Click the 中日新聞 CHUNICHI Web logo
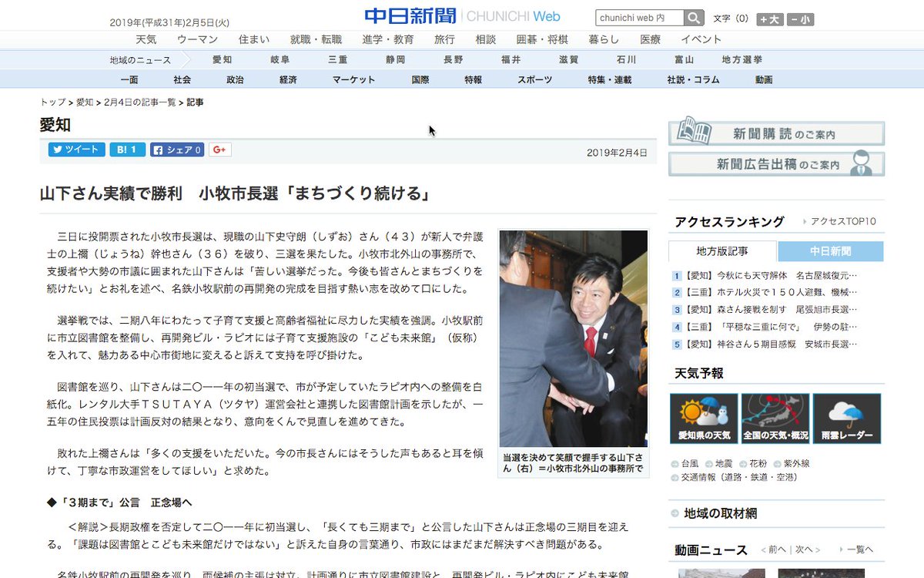The image size is (924, 578). coord(462,16)
